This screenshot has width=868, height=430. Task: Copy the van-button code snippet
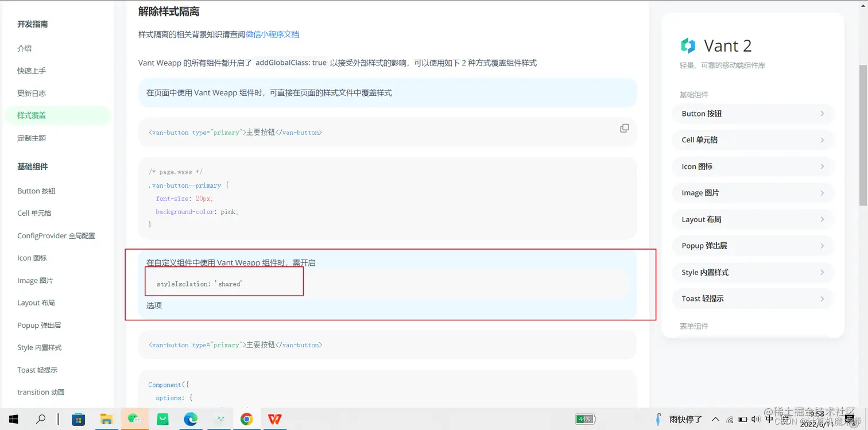625,128
